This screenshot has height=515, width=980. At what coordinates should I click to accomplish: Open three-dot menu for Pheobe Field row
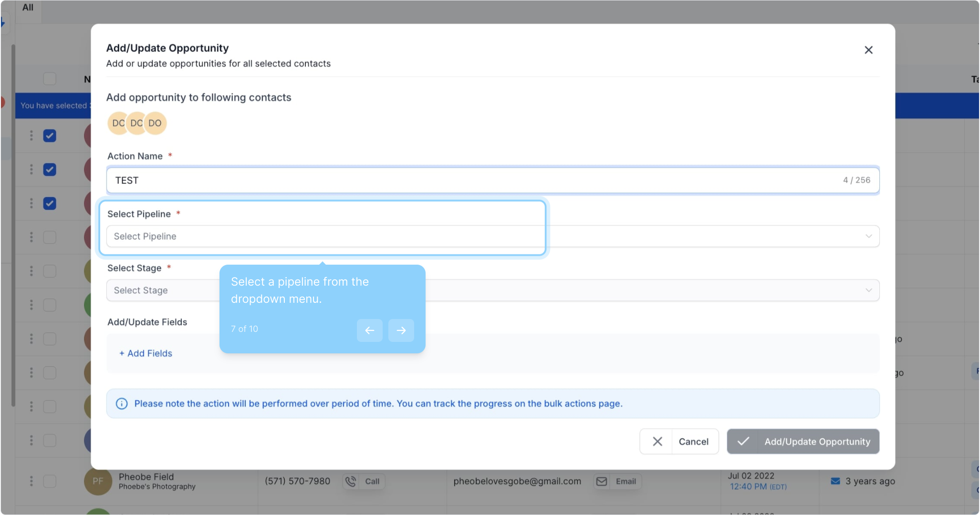coord(31,481)
